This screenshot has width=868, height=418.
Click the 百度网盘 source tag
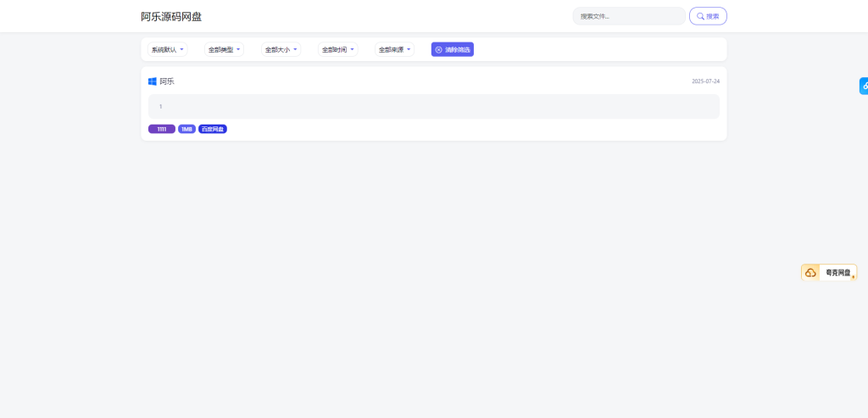213,129
